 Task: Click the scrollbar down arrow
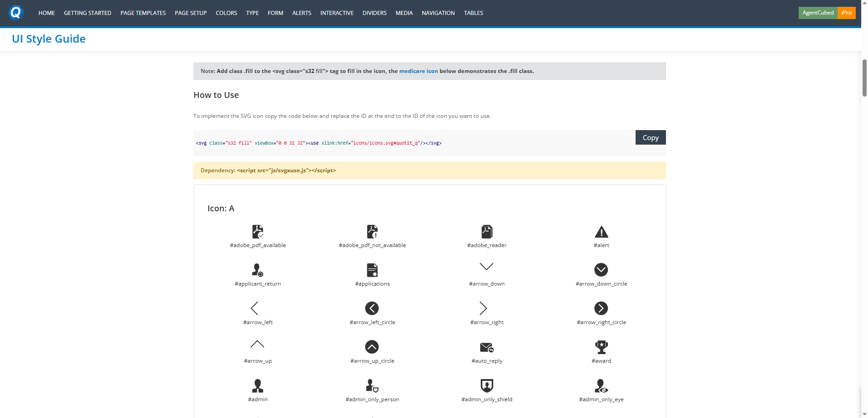[864, 414]
